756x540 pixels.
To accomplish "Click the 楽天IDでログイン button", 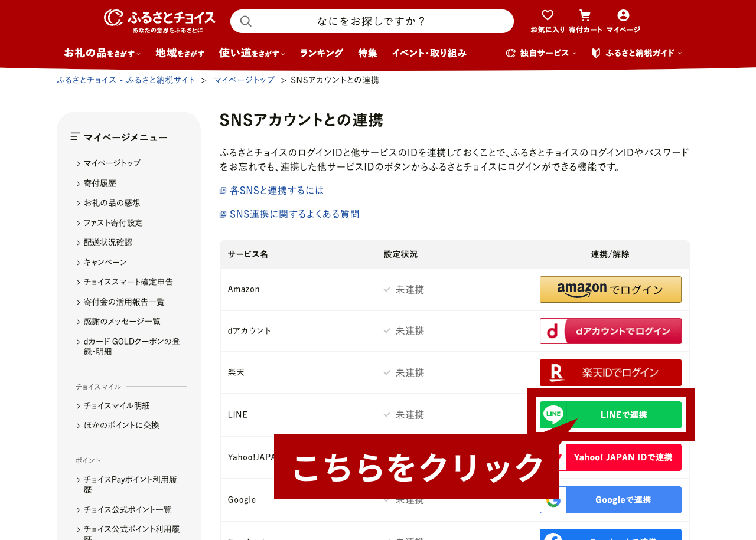I will 611,372.
